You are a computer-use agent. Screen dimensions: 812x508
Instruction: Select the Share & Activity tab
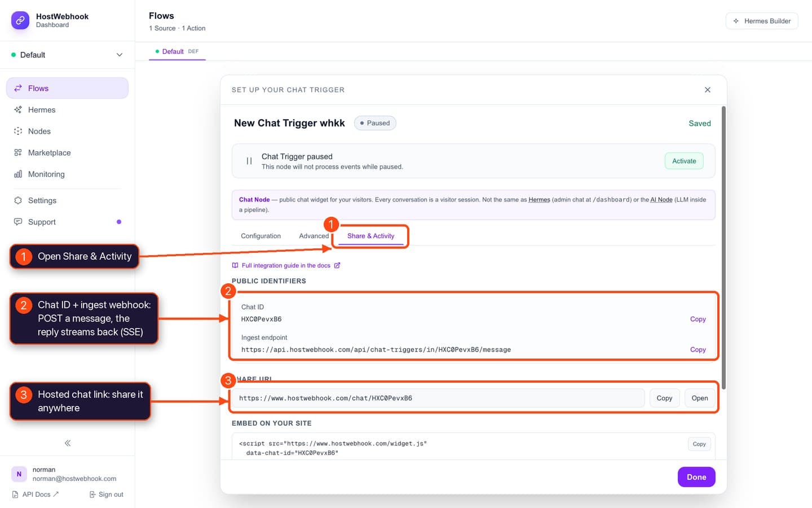(370, 236)
